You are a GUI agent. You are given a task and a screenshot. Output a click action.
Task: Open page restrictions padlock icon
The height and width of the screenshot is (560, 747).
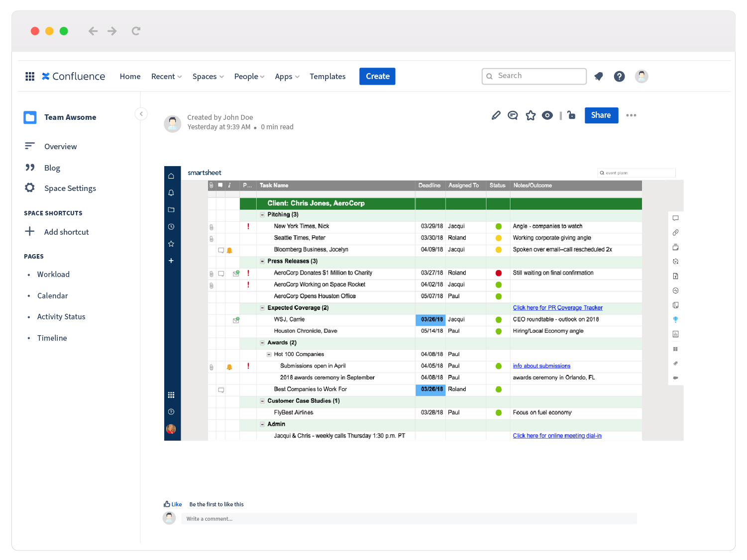click(x=571, y=115)
